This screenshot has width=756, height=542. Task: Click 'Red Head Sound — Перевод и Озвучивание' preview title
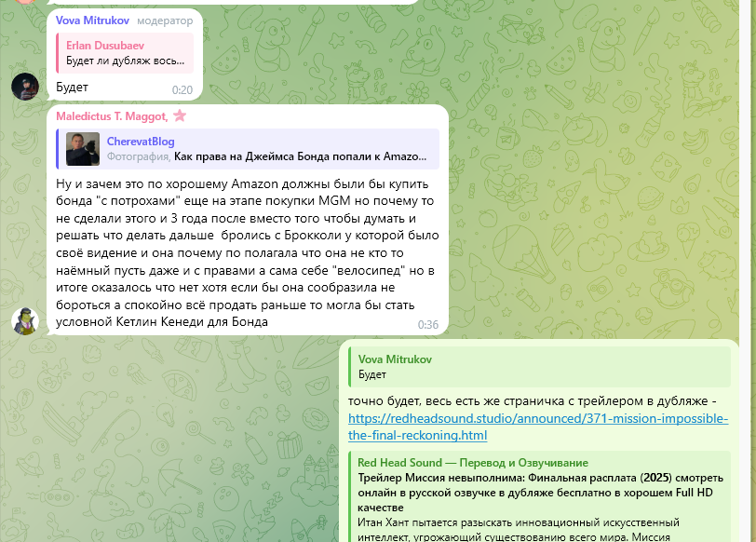coord(473,463)
